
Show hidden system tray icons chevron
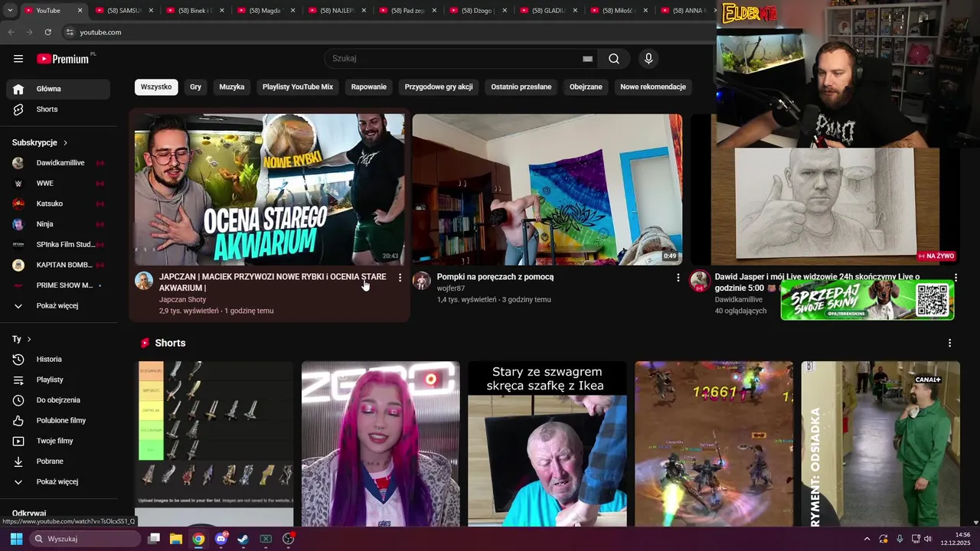[867, 539]
